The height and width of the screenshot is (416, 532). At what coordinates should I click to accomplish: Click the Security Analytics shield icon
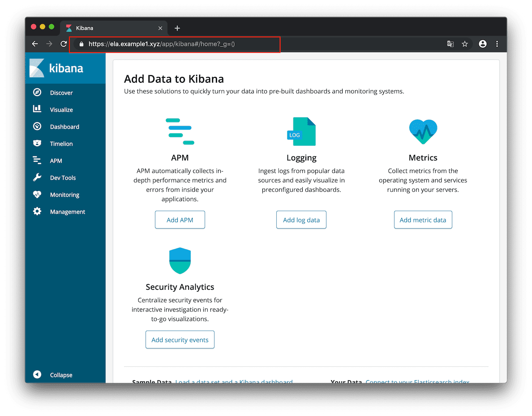pyautogui.click(x=180, y=261)
